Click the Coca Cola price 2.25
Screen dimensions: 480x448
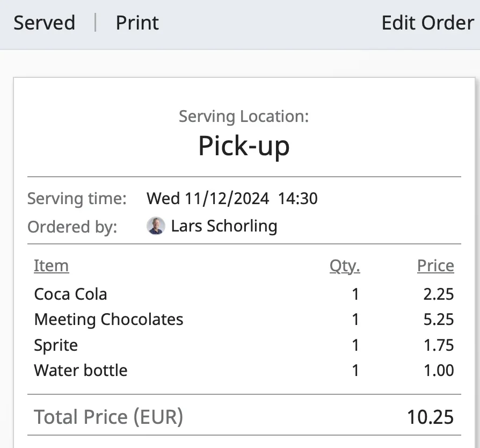pos(438,294)
